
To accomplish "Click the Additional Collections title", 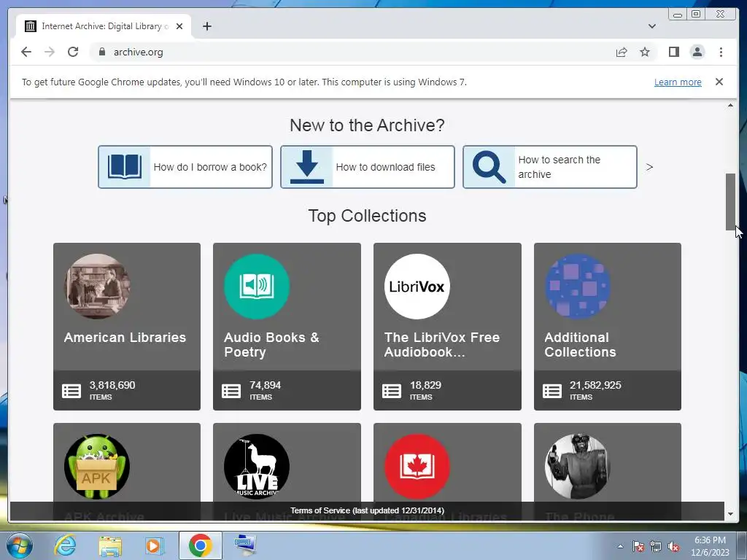I will (580, 344).
